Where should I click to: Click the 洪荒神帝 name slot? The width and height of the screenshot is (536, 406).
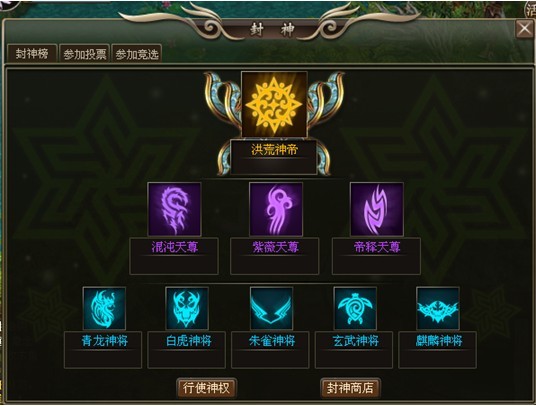[x=273, y=157]
